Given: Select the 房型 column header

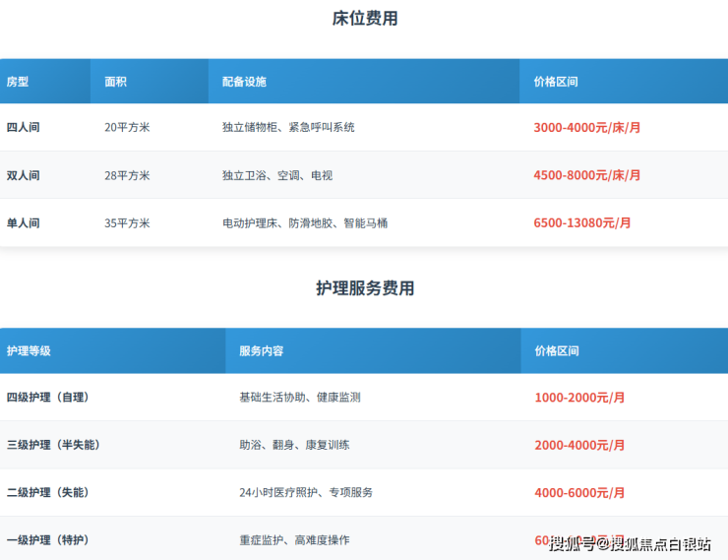Looking at the screenshot, I should [18, 82].
